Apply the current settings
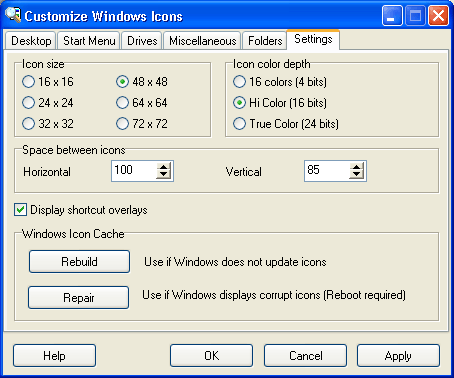Screen dimensions: 454x378 point(398,356)
